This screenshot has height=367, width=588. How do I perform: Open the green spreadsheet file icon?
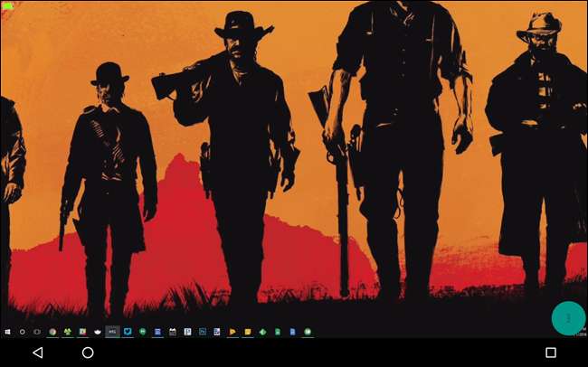pyautogui.click(x=278, y=332)
